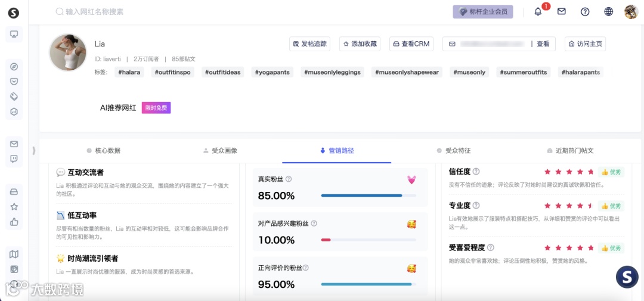Viewport: 644px width, 301px height.
Task: Expand the collapsed sidebar with the chevron handle
Action: (33, 151)
